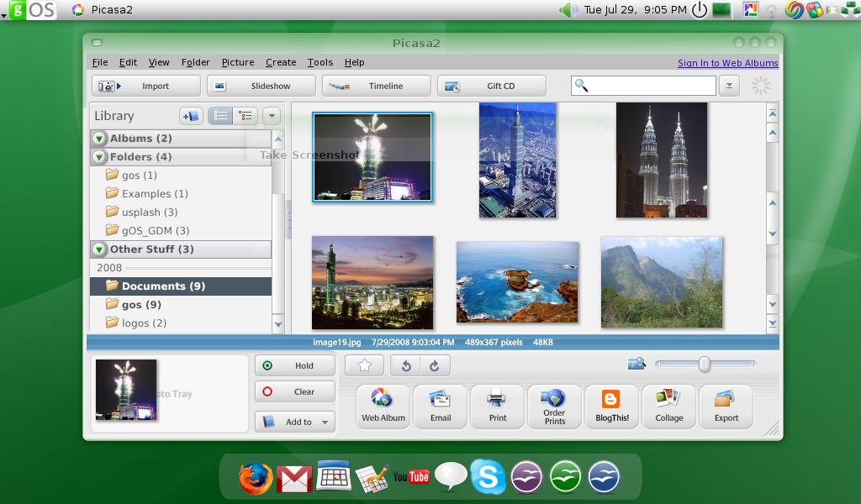This screenshot has width=861, height=504.
Task: Click the Print icon button
Action: [x=497, y=407]
